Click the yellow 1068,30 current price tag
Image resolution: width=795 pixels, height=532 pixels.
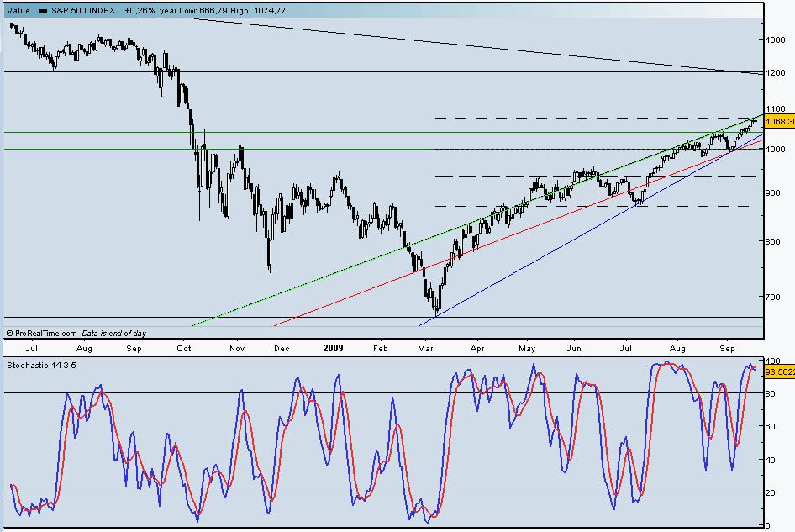[779, 122]
